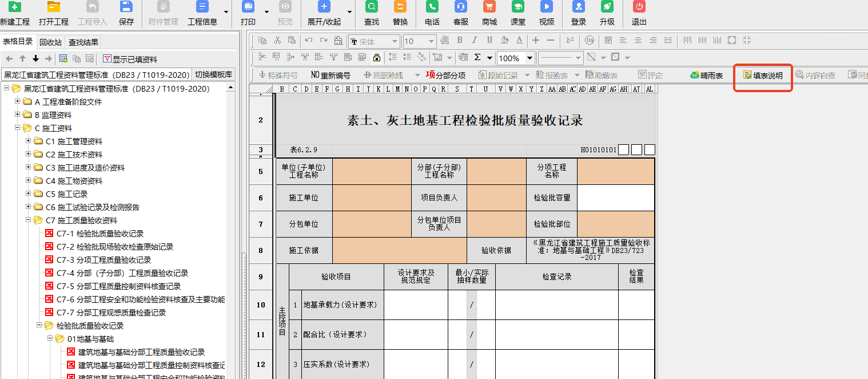Switch to the 查找结果 tab
Image resolution: width=868 pixels, height=379 pixels.
pyautogui.click(x=83, y=42)
